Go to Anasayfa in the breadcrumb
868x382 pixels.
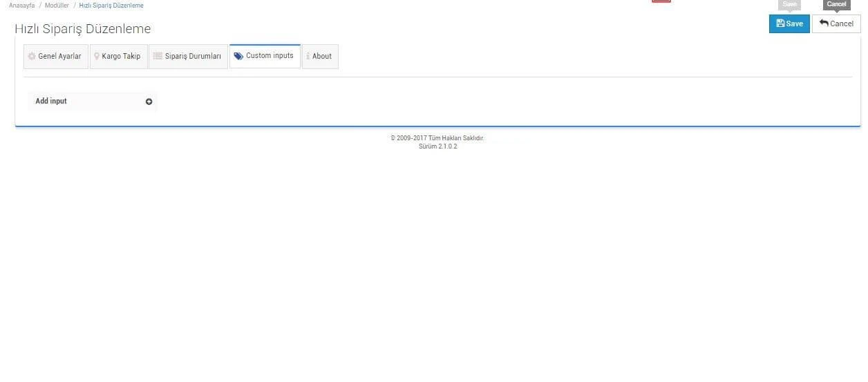[x=21, y=6]
